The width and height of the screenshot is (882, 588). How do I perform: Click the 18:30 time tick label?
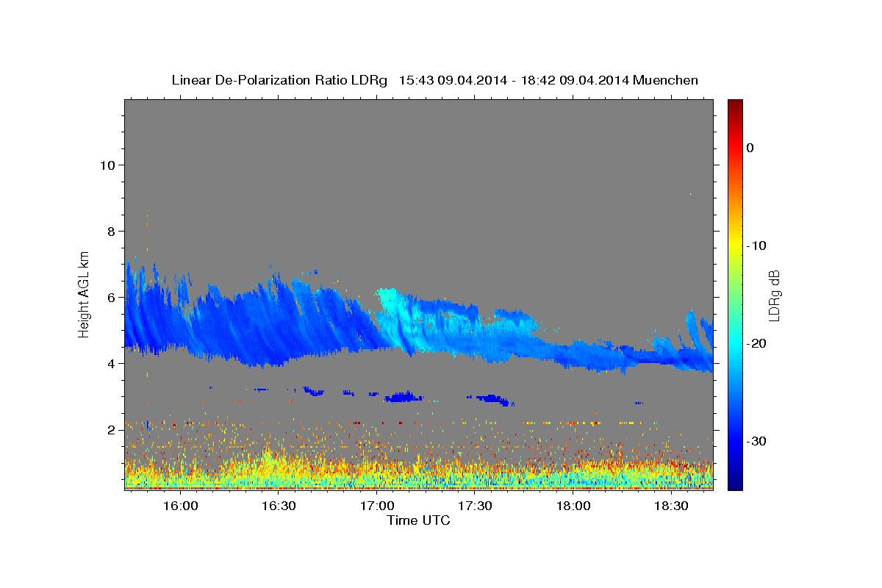click(x=672, y=506)
